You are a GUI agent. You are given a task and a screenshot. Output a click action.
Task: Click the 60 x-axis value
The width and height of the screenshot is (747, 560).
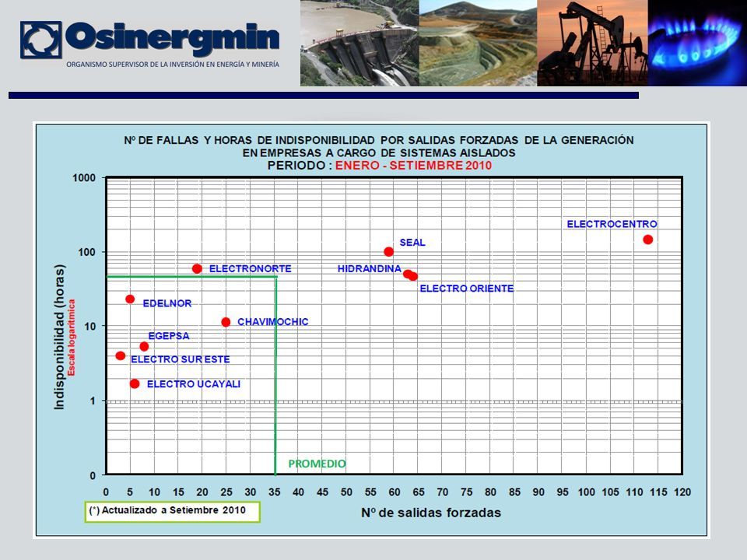[x=395, y=492]
